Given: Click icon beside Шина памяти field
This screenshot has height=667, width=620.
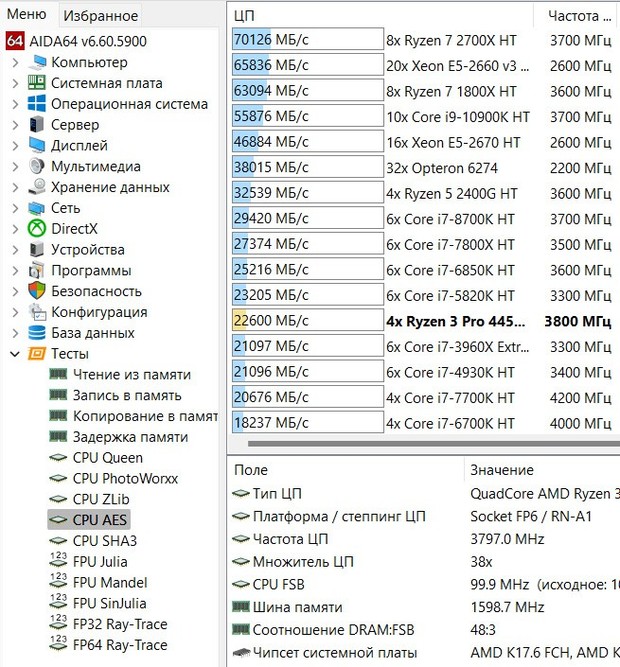Looking at the screenshot, I should coord(241,607).
